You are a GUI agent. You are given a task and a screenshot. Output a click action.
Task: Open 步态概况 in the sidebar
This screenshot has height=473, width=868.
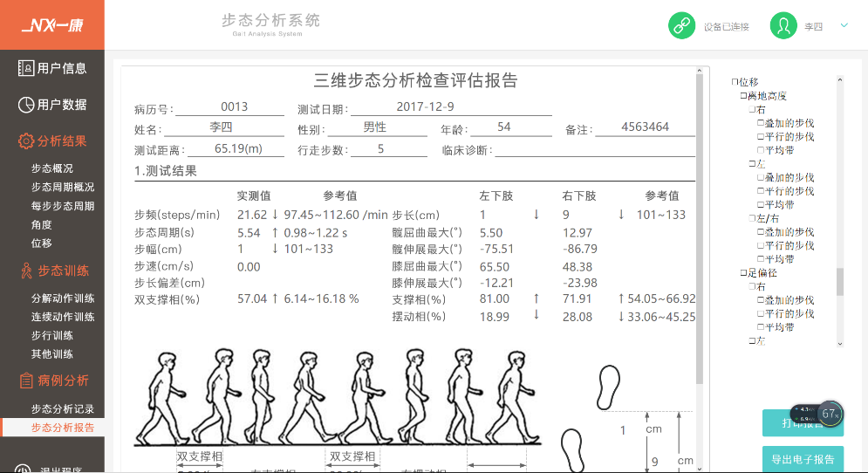pyautogui.click(x=52, y=168)
